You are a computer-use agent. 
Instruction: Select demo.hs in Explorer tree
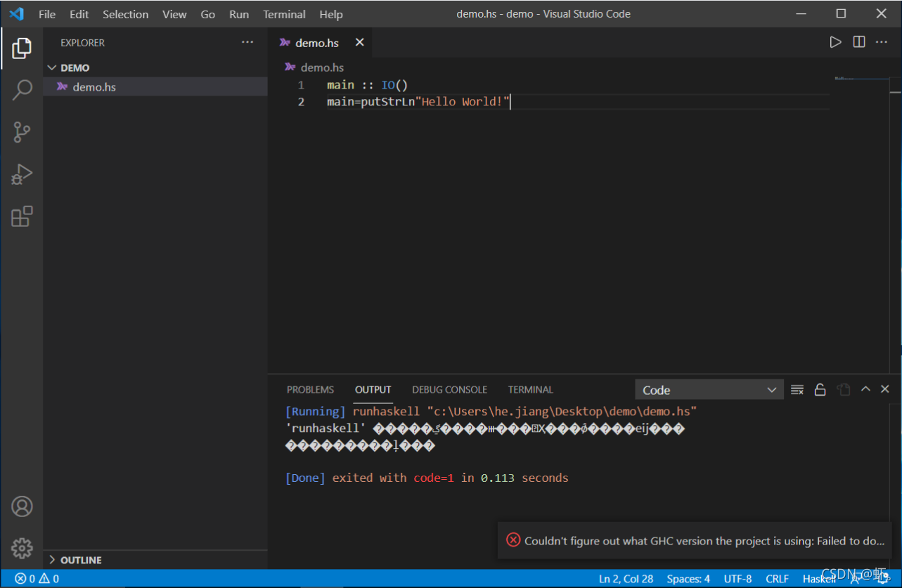click(x=155, y=87)
